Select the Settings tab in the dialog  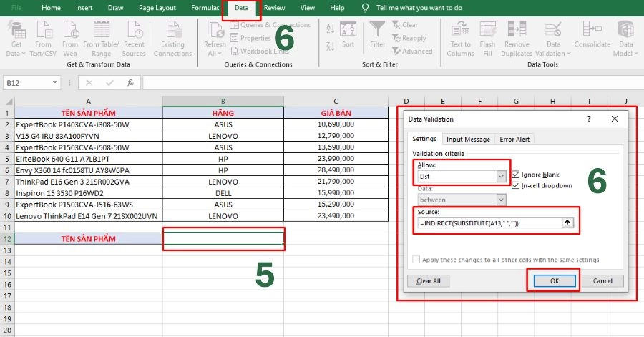click(424, 139)
